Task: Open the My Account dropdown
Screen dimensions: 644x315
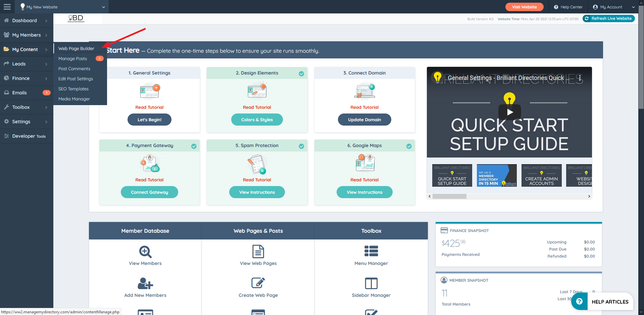Action: (x=614, y=7)
